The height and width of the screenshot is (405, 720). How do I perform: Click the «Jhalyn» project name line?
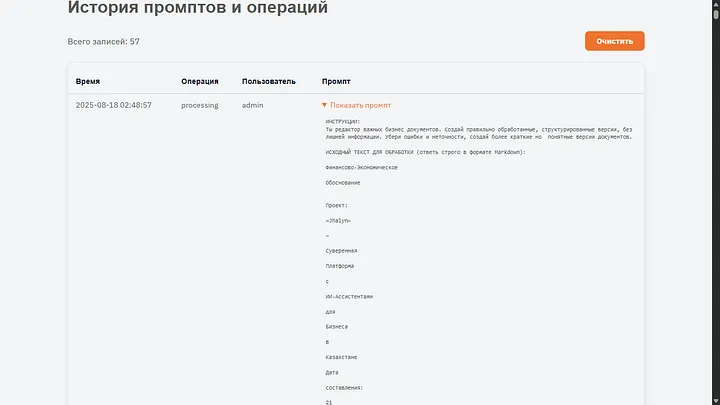click(x=338, y=220)
